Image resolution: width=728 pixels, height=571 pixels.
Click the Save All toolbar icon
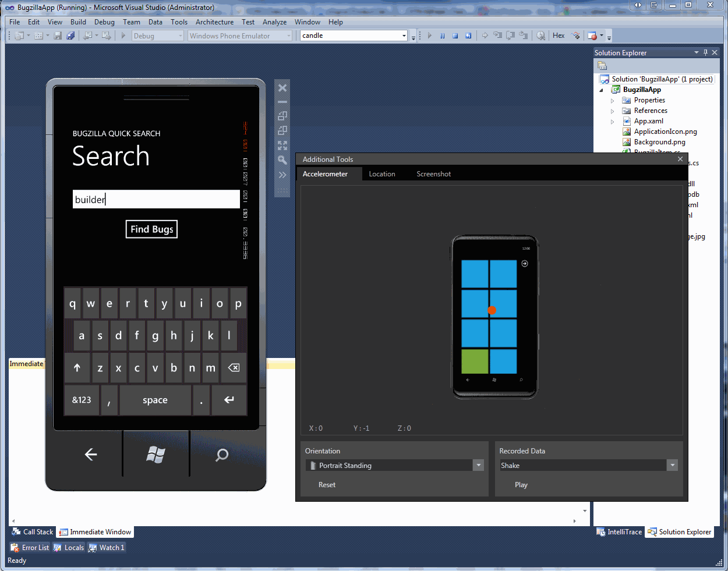click(x=70, y=36)
